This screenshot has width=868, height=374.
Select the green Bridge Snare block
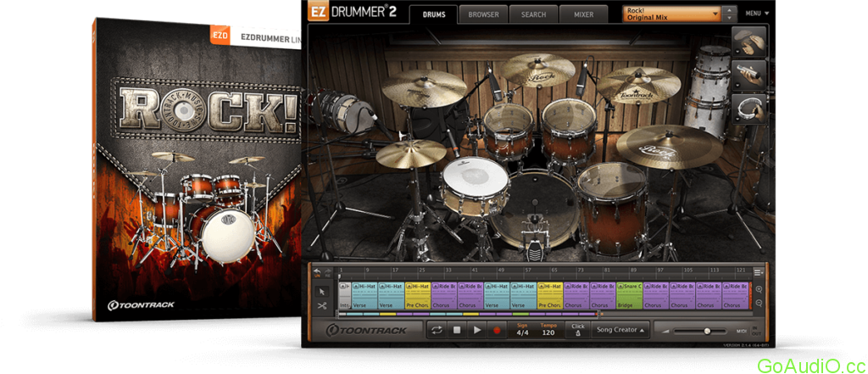(630, 295)
